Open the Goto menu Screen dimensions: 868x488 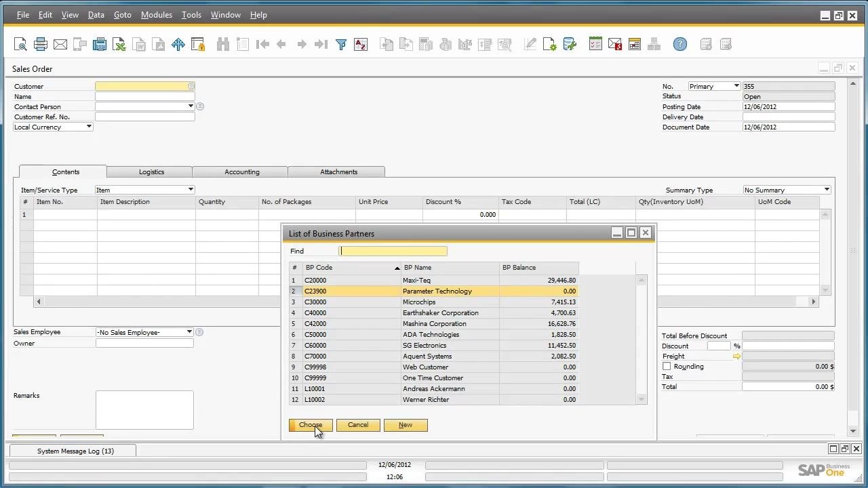coord(123,15)
